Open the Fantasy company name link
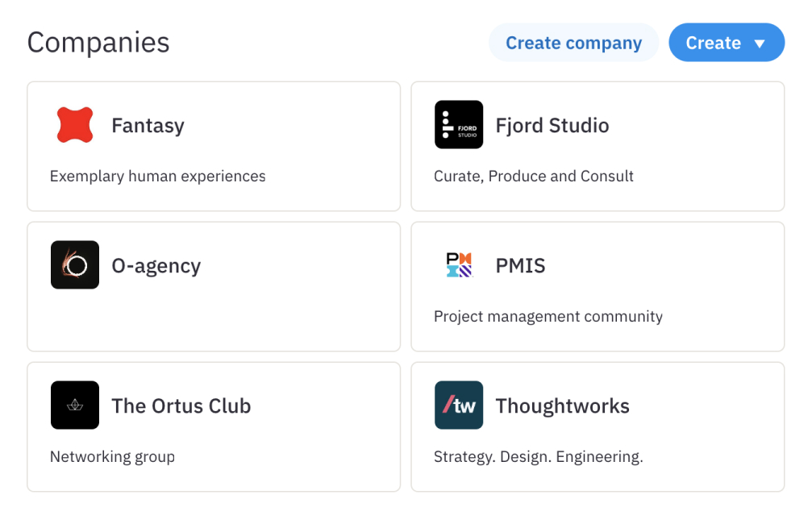This screenshot has width=812, height=524. tap(148, 125)
